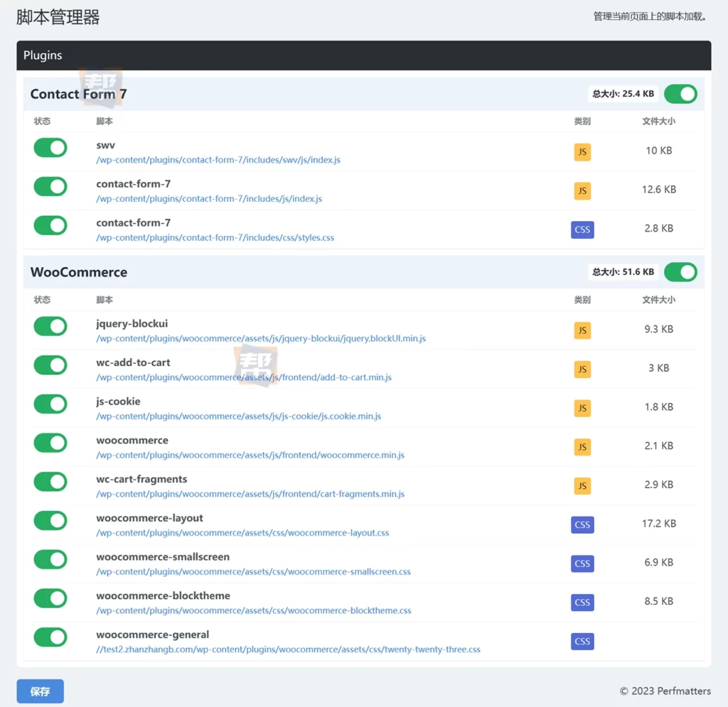
Task: Turn off the woocommerce-smallscreen toggle
Action: (50, 559)
